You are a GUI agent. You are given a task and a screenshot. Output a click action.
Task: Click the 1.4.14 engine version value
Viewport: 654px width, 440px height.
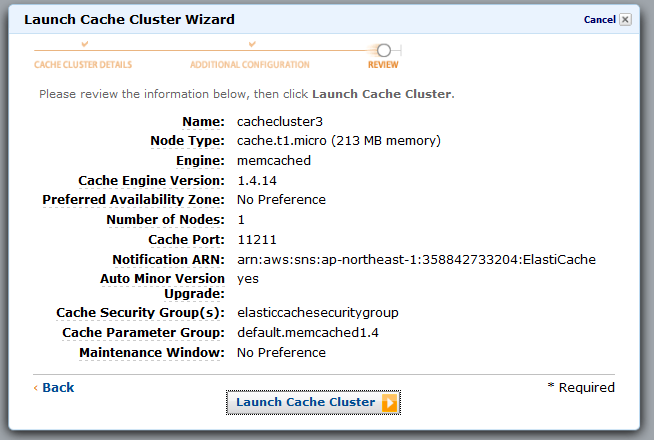click(x=257, y=181)
